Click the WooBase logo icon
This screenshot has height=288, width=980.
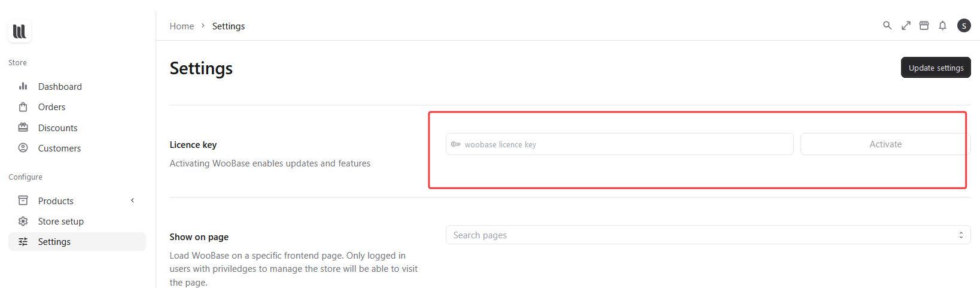[20, 31]
